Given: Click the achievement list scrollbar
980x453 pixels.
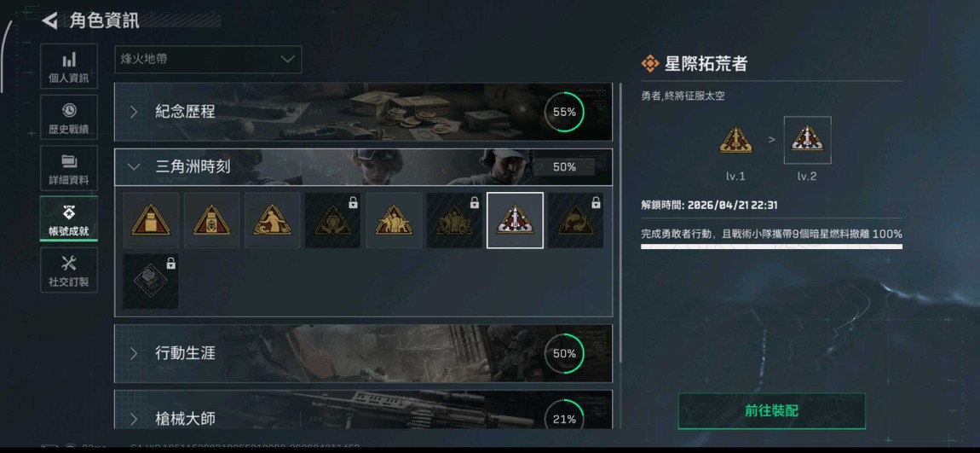Looking at the screenshot, I should click(x=620, y=222).
